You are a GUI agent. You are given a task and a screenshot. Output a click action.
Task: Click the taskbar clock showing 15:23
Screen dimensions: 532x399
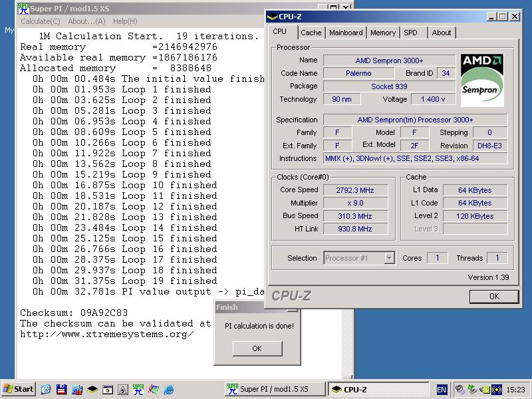click(515, 390)
